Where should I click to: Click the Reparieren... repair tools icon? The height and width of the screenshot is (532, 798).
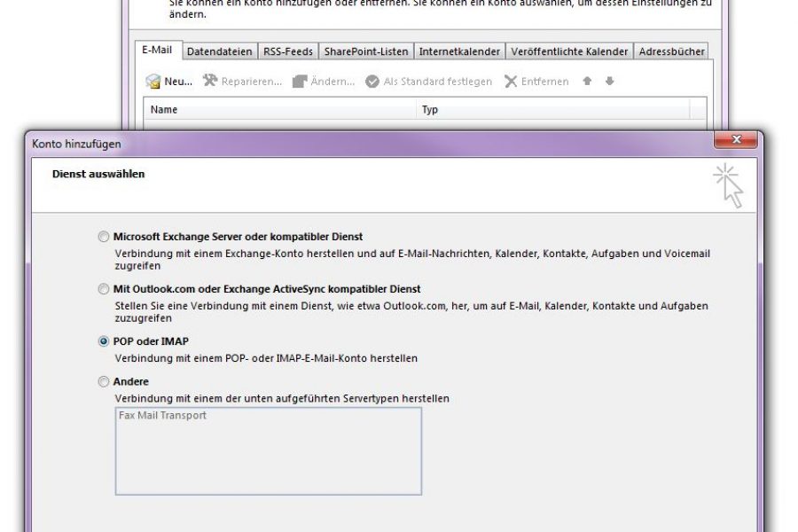[209, 81]
